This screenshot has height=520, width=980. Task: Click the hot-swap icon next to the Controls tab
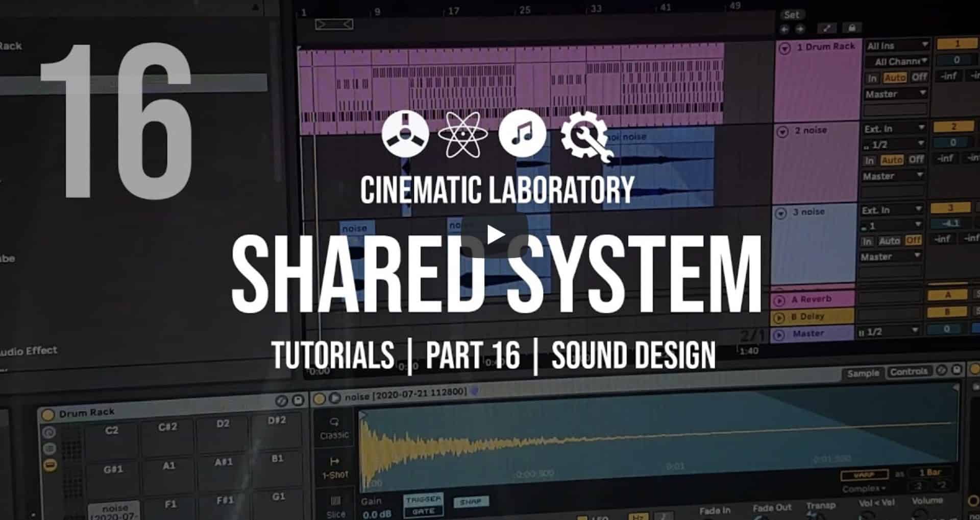point(942,371)
